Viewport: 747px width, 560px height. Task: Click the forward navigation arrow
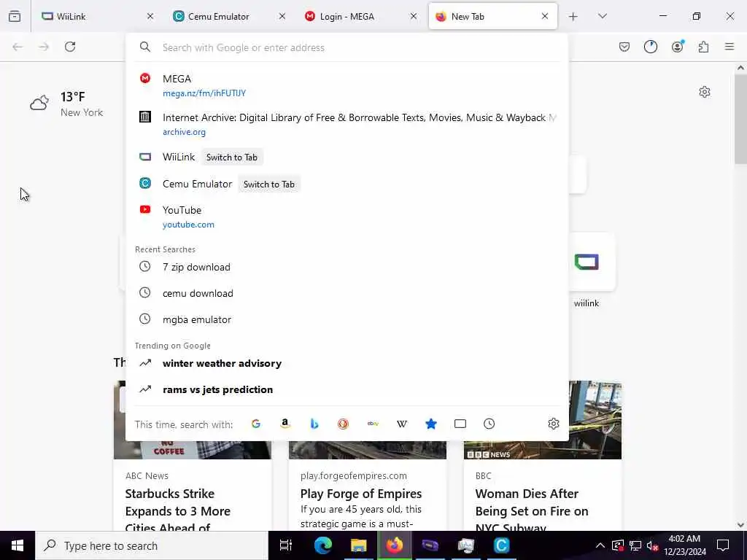tap(44, 47)
